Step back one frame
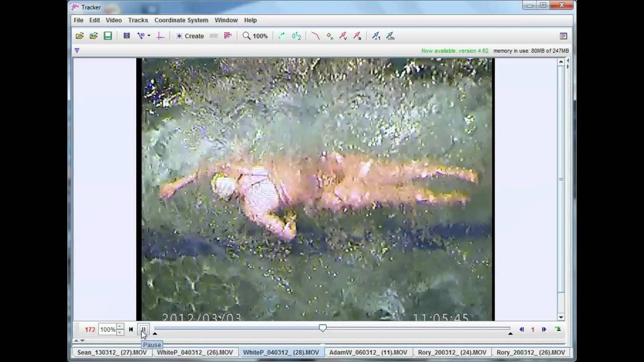Screen dimensions: 644x362 pos(522,330)
